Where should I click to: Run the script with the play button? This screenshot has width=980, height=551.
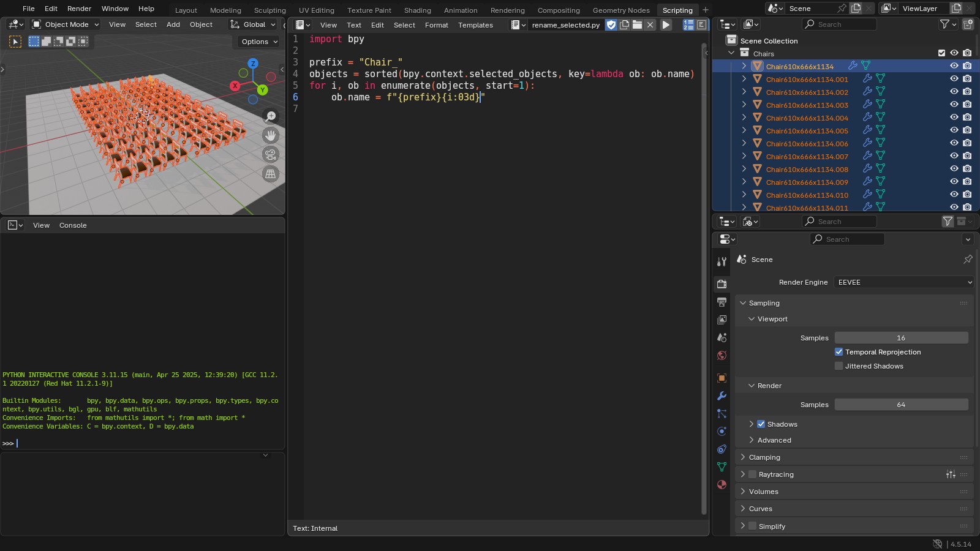tap(666, 25)
